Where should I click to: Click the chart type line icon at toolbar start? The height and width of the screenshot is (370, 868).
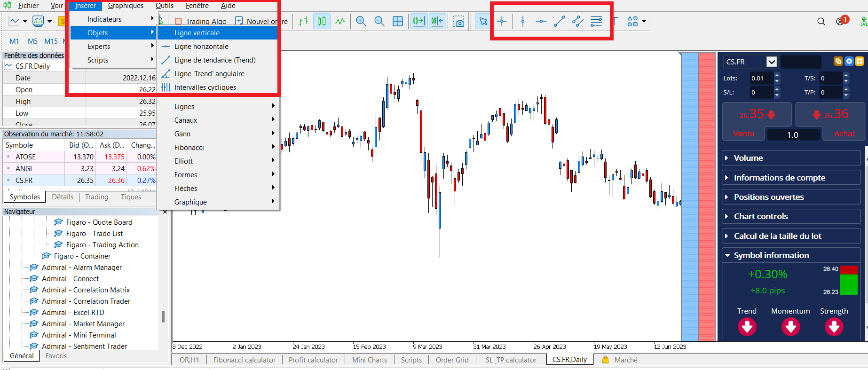coord(14,21)
